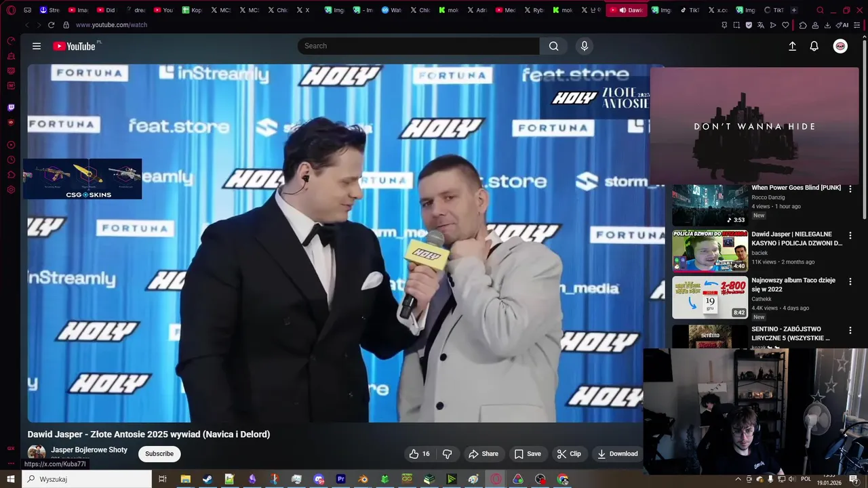Image resolution: width=868 pixels, height=488 pixels.
Task: Switch to the Adri browser tab
Action: 477,10
